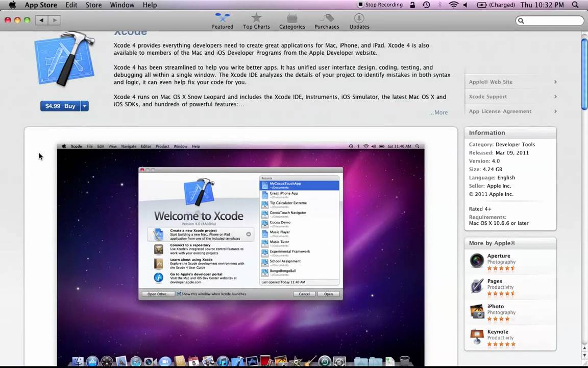Open the Window menu
The image size is (588, 368).
pyautogui.click(x=122, y=5)
